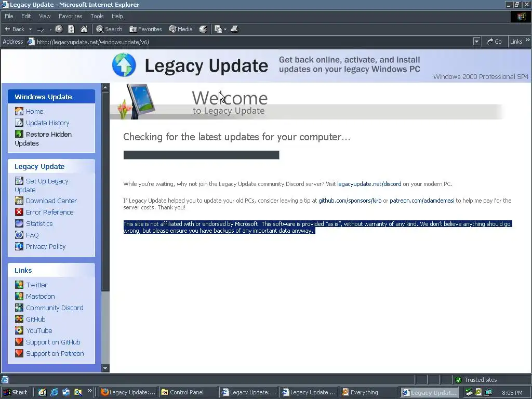Open the patreon.com/adamdemasi link
532x399 pixels.
(422, 201)
